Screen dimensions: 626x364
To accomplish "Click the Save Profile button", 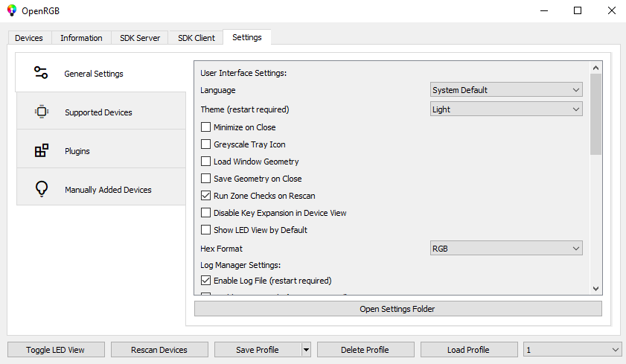I will 258,350.
